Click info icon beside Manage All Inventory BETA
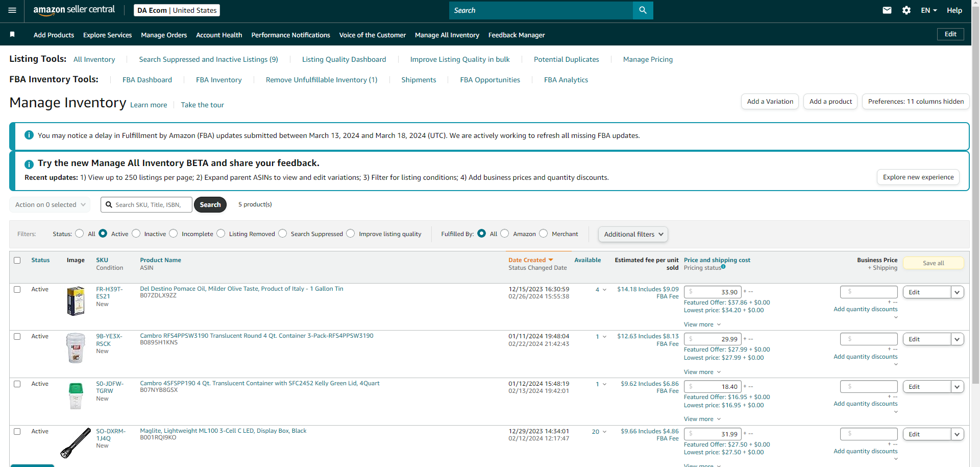Screen dimensions: 980x467 pos(29,164)
